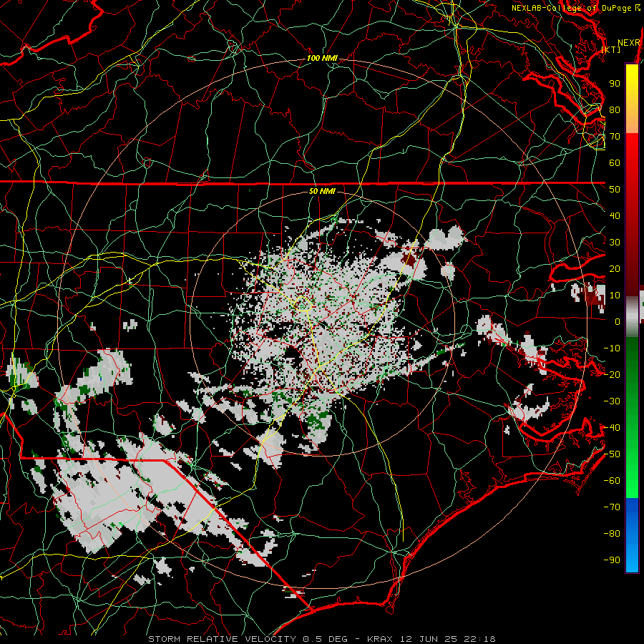
Task: Click the 22:18 timestamp in the footer
Action: 479,639
